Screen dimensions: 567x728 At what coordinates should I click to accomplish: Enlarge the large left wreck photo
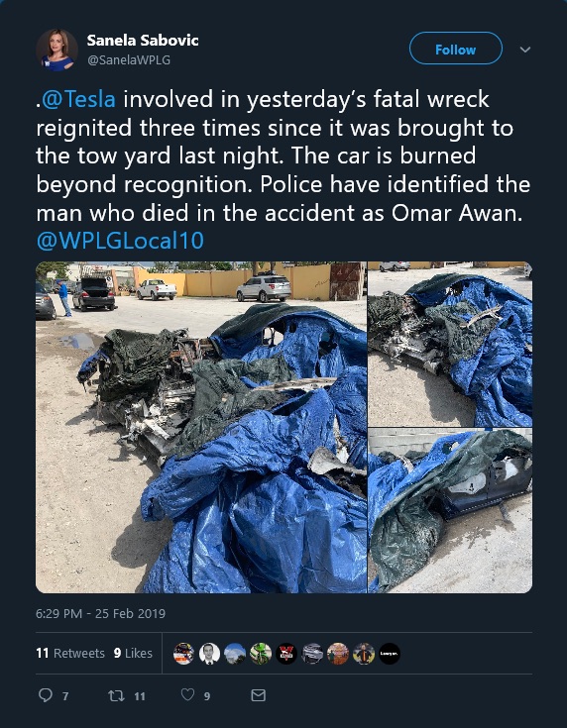[201, 427]
